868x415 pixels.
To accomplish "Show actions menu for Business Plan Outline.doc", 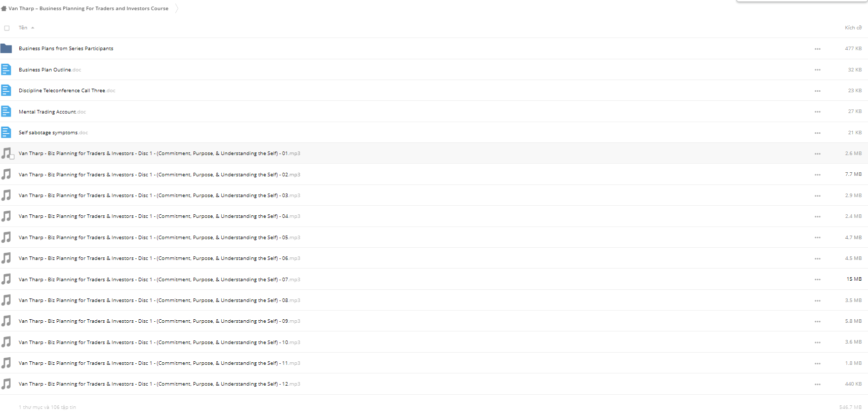I will (x=817, y=70).
